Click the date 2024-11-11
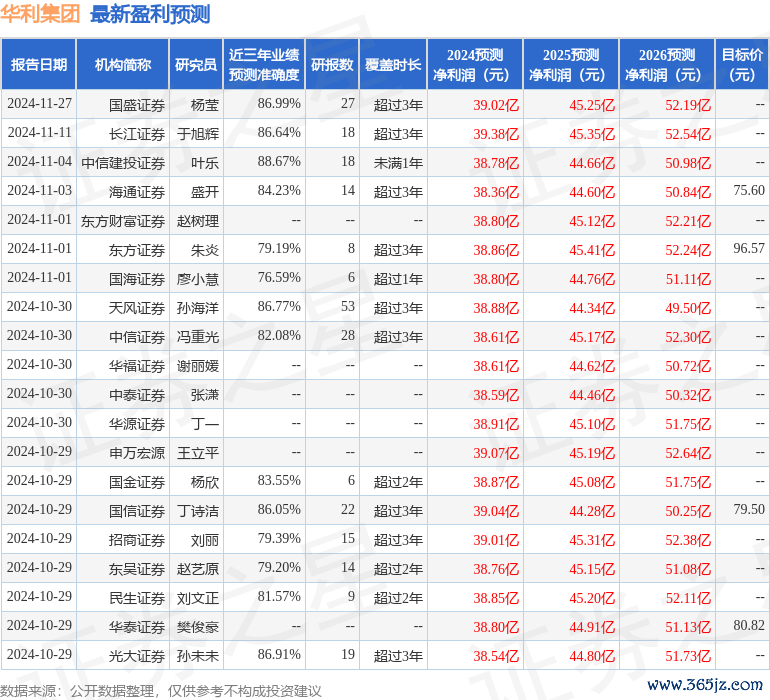This screenshot has width=770, height=700. coord(39,132)
